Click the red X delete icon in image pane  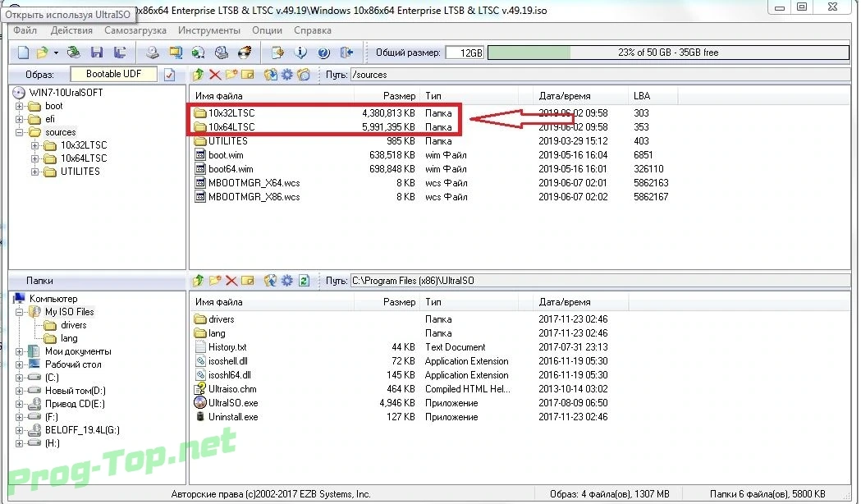click(215, 75)
